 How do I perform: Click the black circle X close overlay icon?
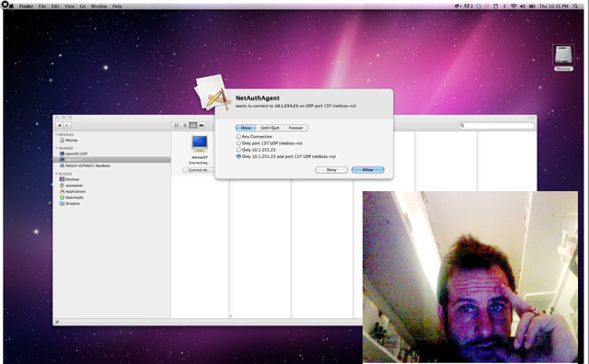click(6, 5)
